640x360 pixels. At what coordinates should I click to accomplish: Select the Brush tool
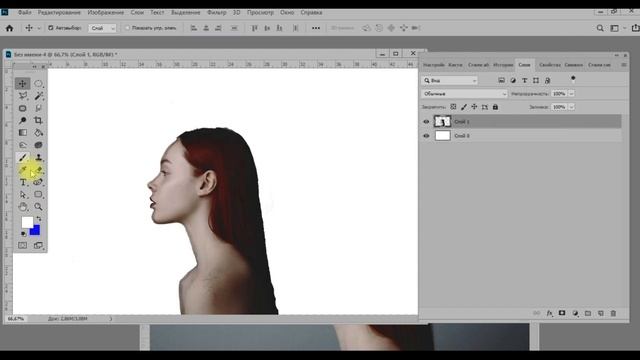click(x=22, y=158)
